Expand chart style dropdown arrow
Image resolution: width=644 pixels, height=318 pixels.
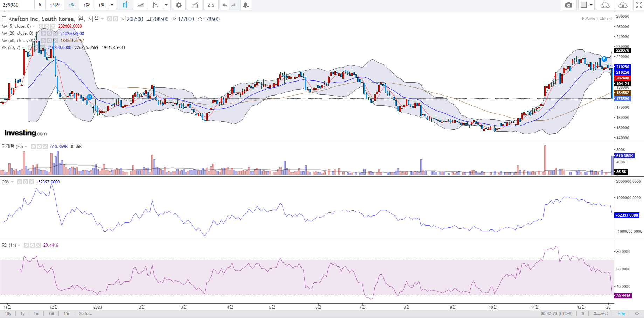click(x=166, y=5)
